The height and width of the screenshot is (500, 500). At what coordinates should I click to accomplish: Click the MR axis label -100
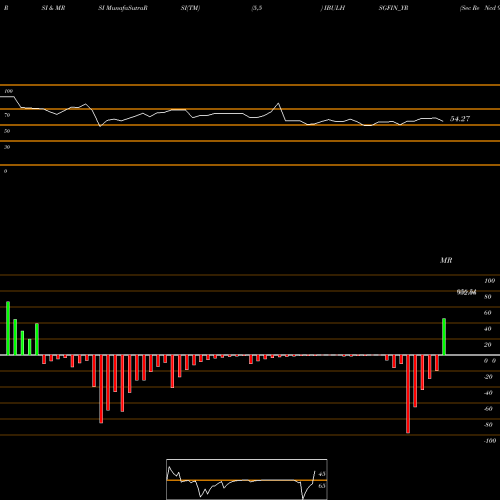pos(490,441)
